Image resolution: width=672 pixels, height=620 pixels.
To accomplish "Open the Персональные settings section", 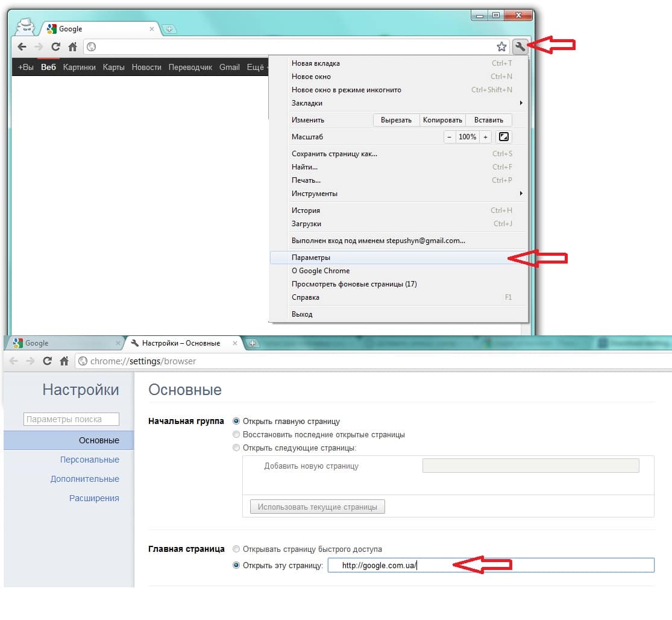I will click(90, 460).
